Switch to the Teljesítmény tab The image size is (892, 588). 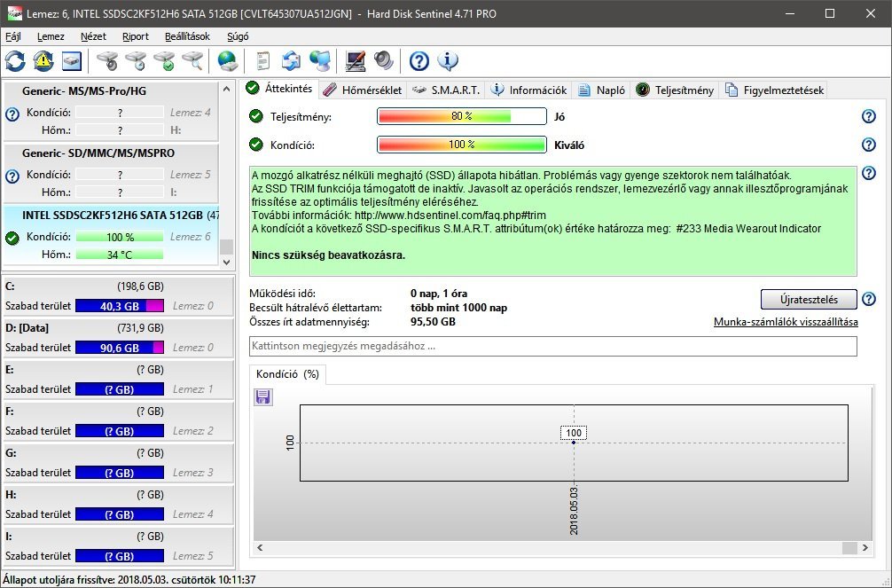pos(675,90)
